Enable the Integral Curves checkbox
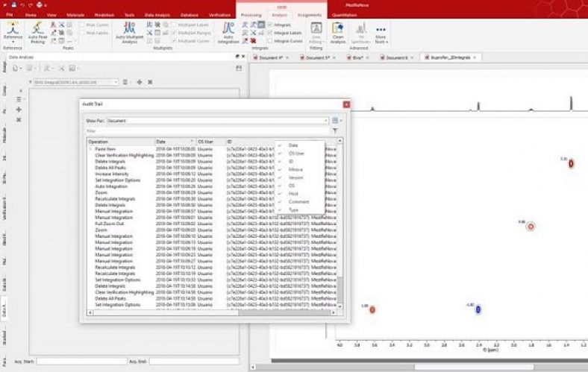The width and height of the screenshot is (588, 372). click(269, 41)
